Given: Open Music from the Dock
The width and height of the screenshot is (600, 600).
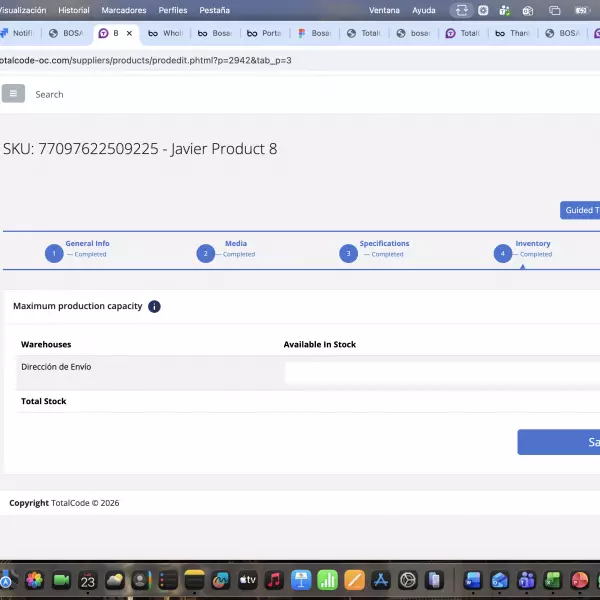Looking at the screenshot, I should pyautogui.click(x=274, y=580).
